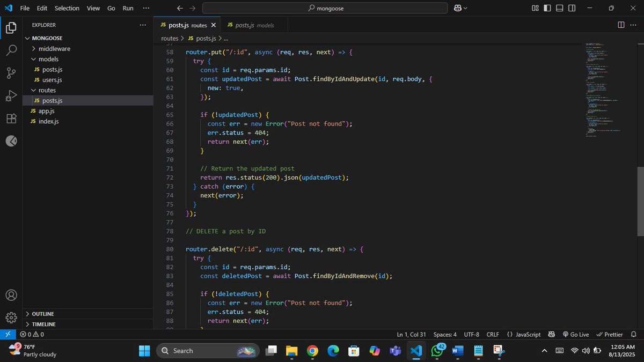Open notifications bell in status bar
This screenshot has height=362, width=644.
point(634,334)
